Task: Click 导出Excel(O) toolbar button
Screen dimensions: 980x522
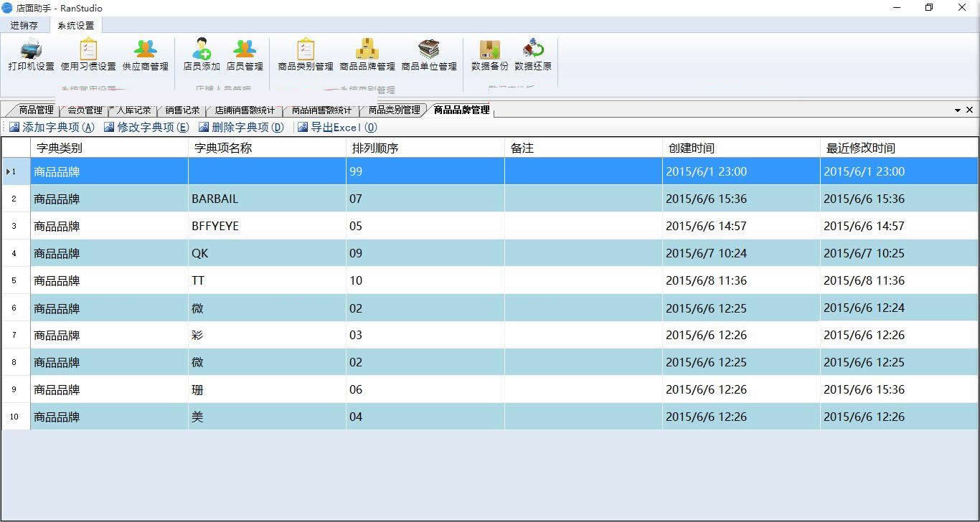Action: pos(337,128)
